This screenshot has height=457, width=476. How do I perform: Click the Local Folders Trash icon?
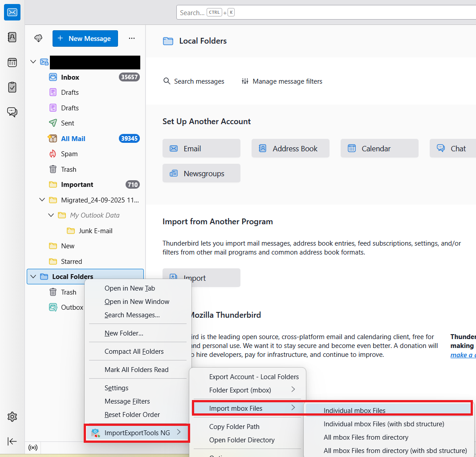(x=53, y=292)
